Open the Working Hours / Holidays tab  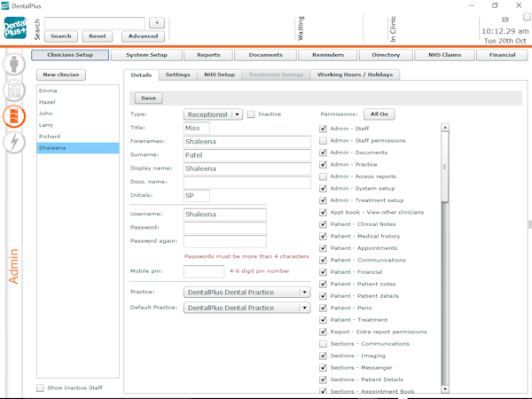coord(355,74)
